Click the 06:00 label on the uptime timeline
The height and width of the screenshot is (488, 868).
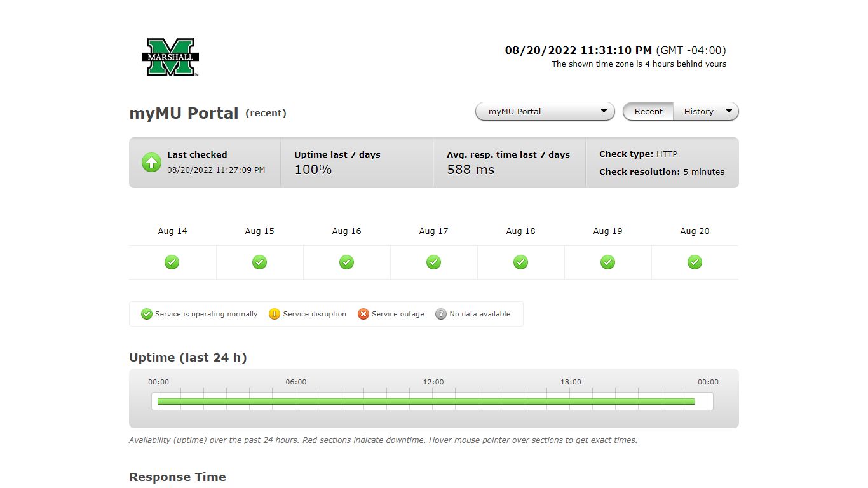pyautogui.click(x=296, y=382)
